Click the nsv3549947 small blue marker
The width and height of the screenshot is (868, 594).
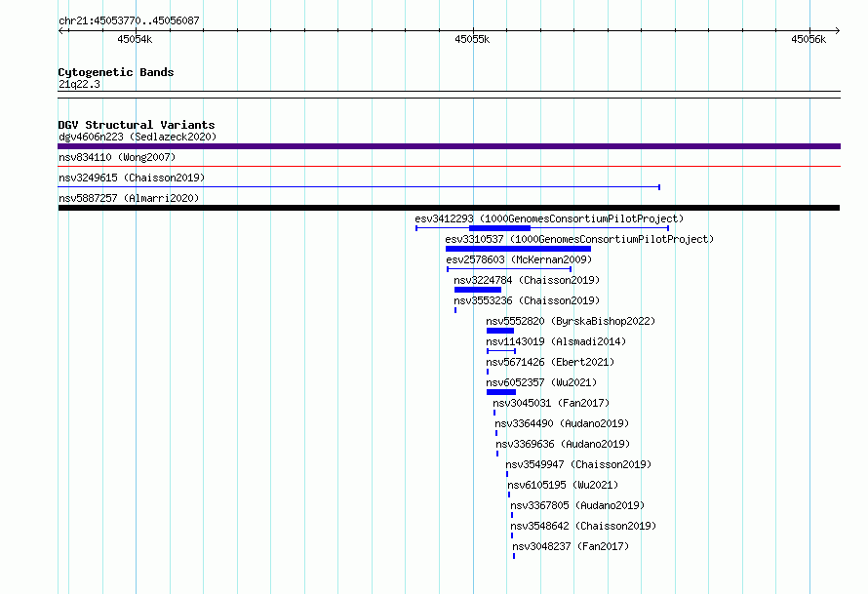click(x=507, y=474)
